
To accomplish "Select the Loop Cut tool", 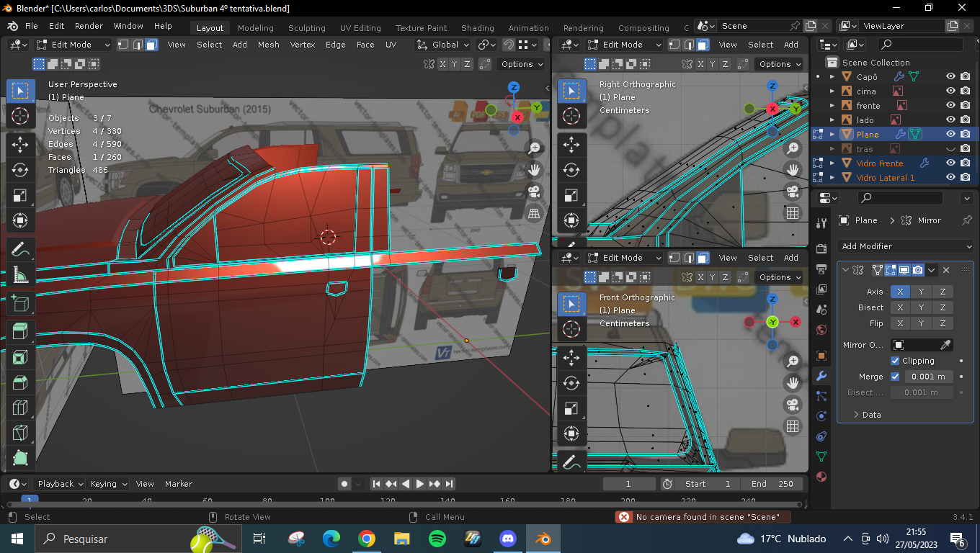I will pos(20,408).
